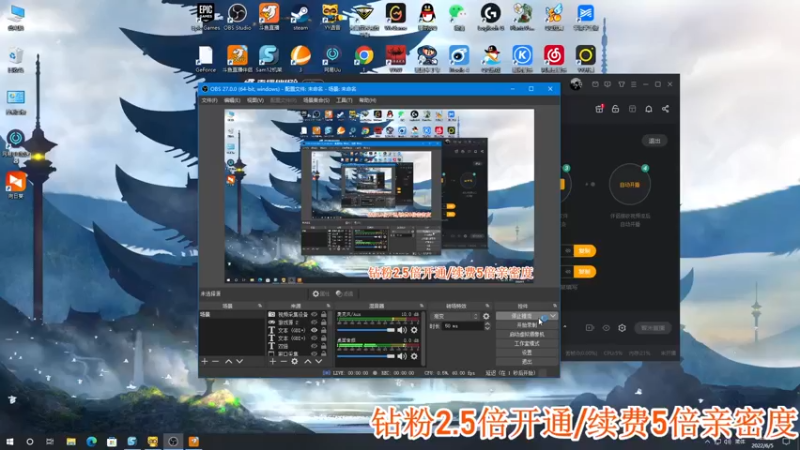Toggle lock on 游戏源 2 source

[x=323, y=322]
